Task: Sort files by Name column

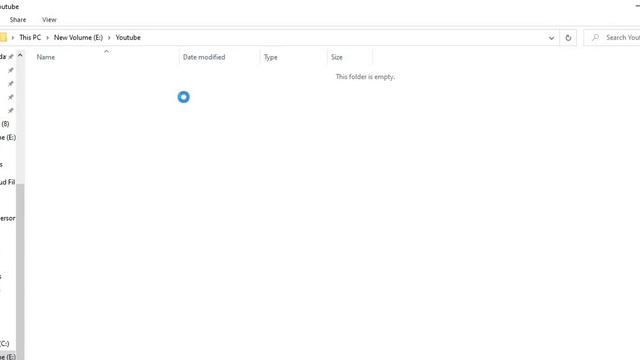Action: [46, 57]
